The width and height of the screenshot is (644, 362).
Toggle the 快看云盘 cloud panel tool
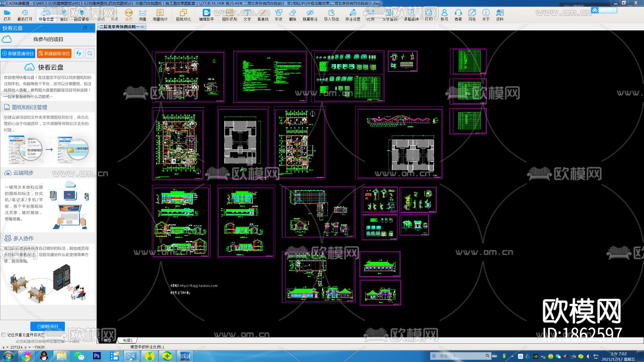(x=46, y=15)
